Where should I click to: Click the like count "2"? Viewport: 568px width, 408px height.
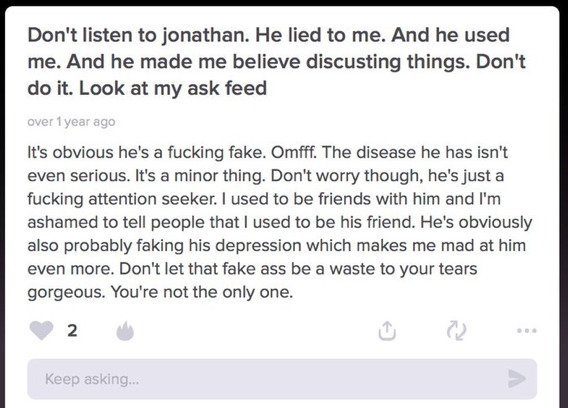coord(72,331)
